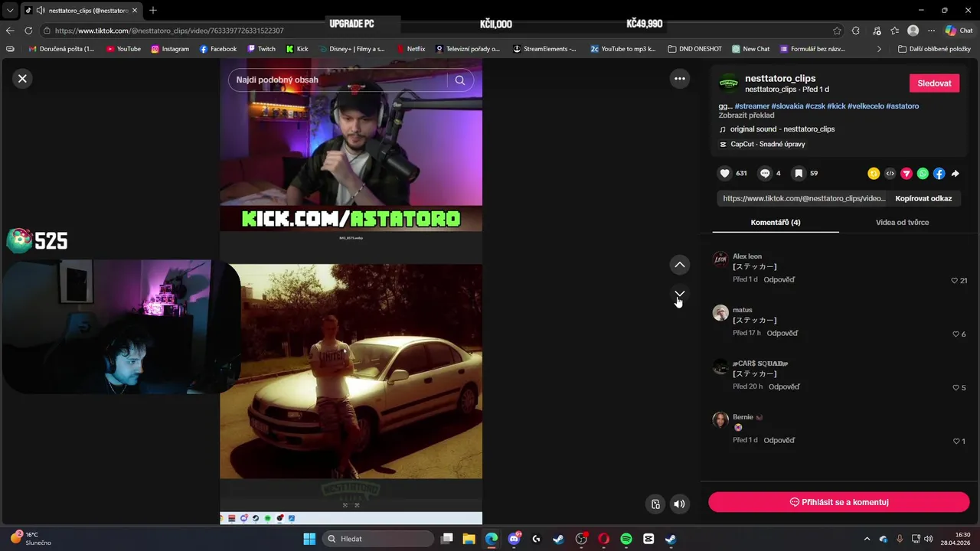Open the browser profile avatar

click(913, 31)
